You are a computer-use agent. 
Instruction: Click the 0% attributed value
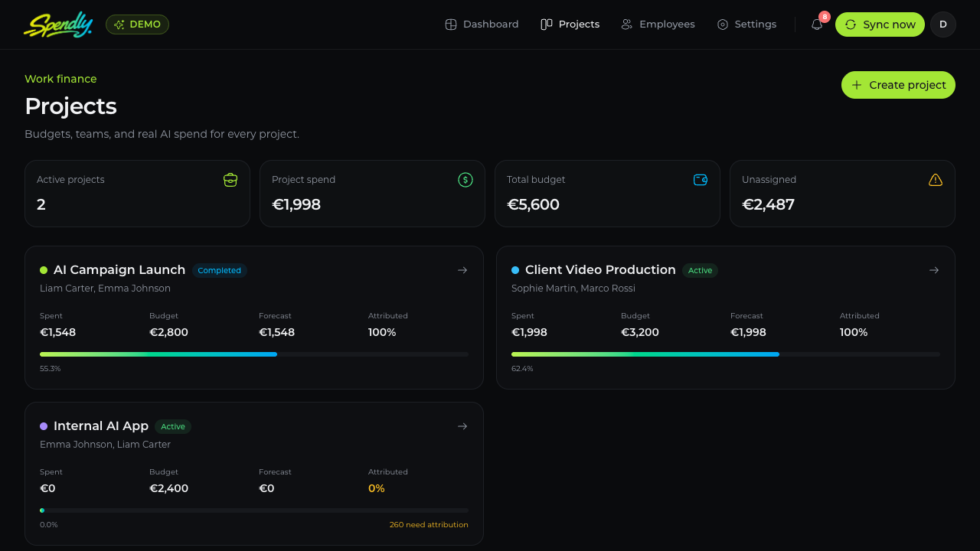pyautogui.click(x=377, y=488)
